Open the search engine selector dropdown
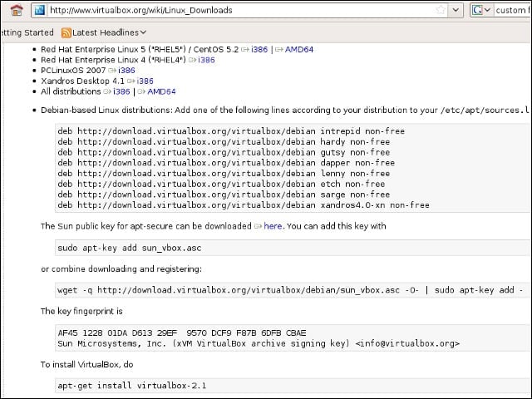The height and width of the screenshot is (399, 532). (x=482, y=10)
